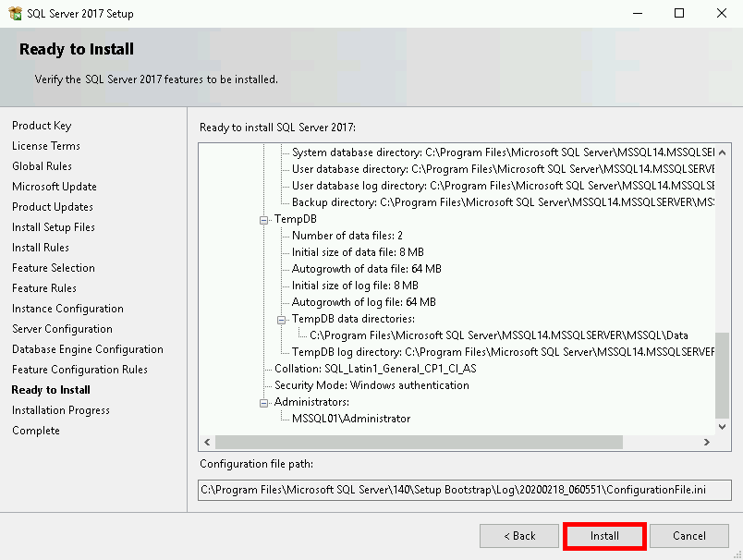Viewport: 743px width, 560px height.
Task: Collapse the Administrators tree node
Action: [x=265, y=403]
